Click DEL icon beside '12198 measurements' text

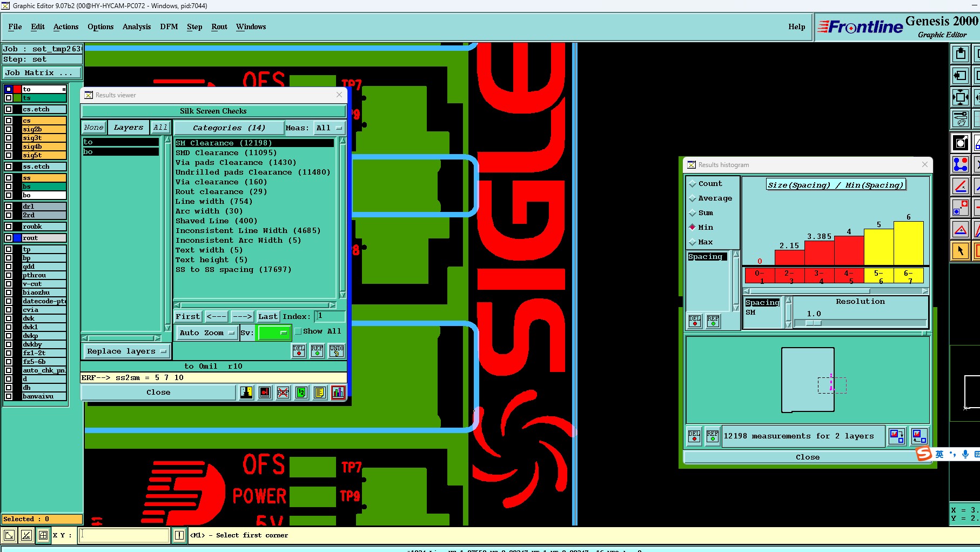694,436
